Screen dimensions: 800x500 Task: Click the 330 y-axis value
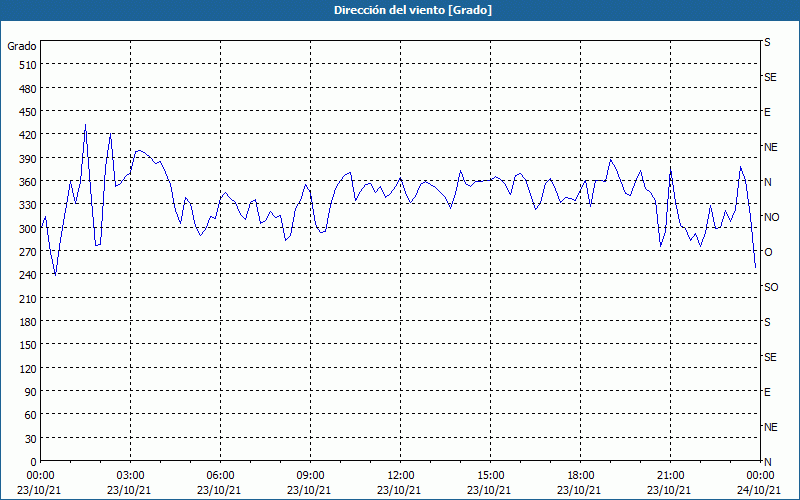[x=28, y=206]
